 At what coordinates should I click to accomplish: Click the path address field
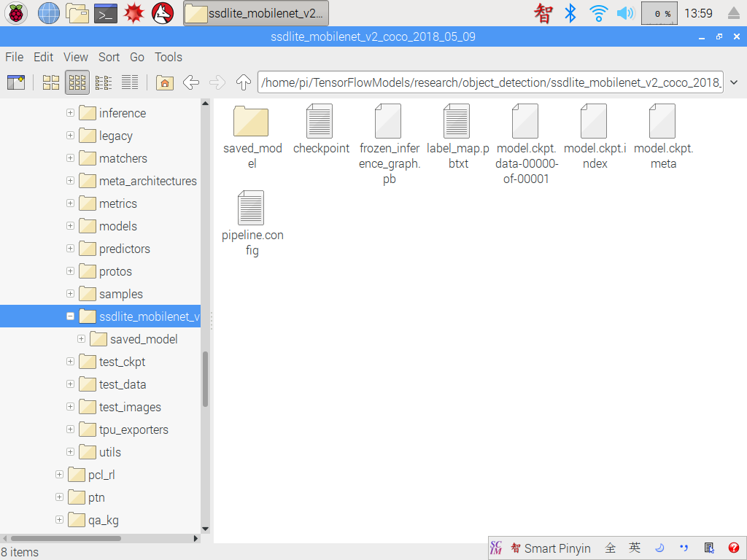(x=490, y=82)
